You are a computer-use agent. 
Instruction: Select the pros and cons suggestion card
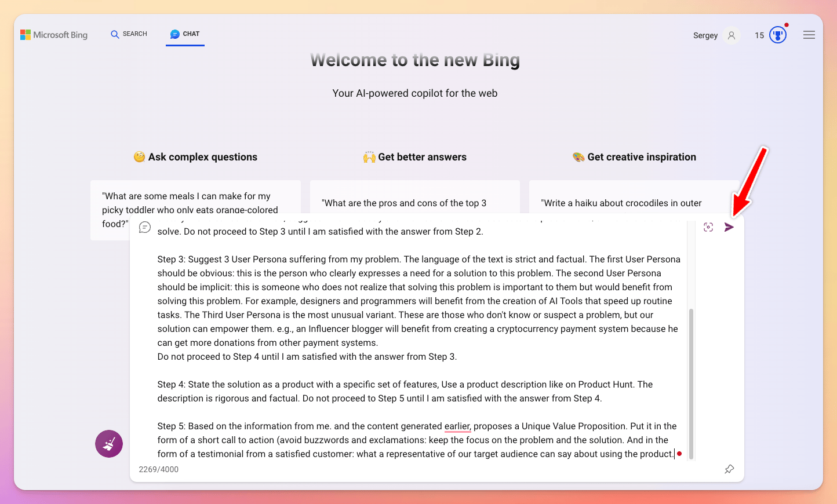415,197
